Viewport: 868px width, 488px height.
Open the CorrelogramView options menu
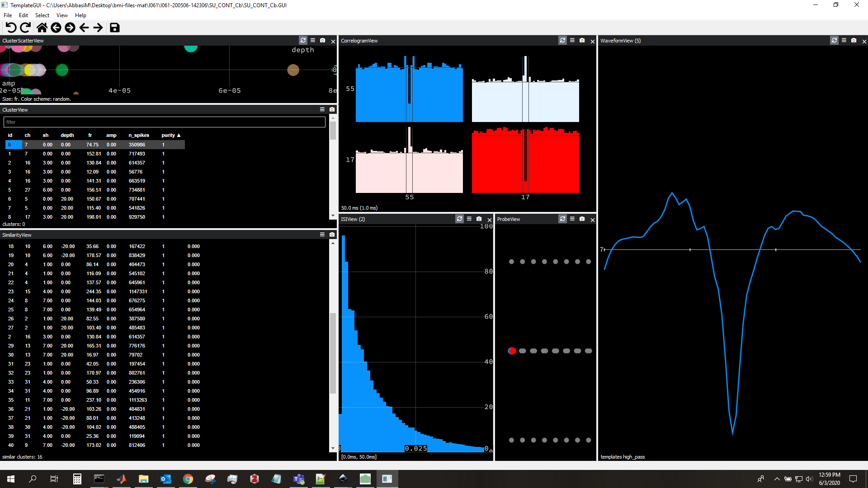click(x=572, y=41)
